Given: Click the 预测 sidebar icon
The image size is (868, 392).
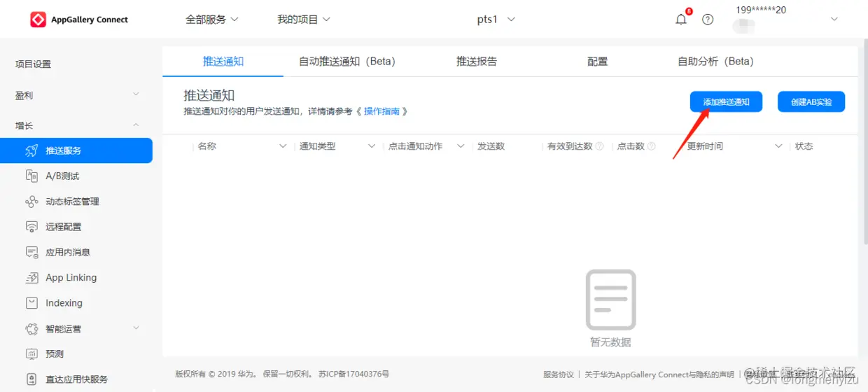Looking at the screenshot, I should (x=31, y=354).
